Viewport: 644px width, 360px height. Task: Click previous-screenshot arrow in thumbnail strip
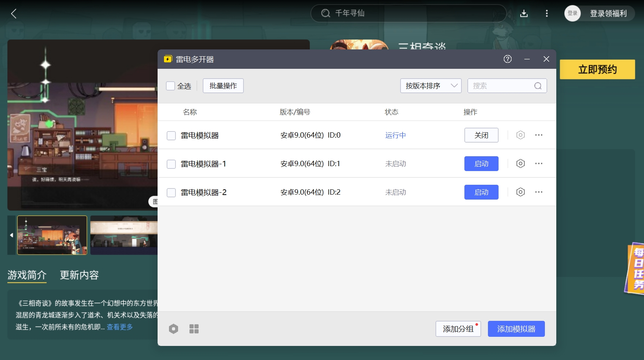tap(11, 235)
